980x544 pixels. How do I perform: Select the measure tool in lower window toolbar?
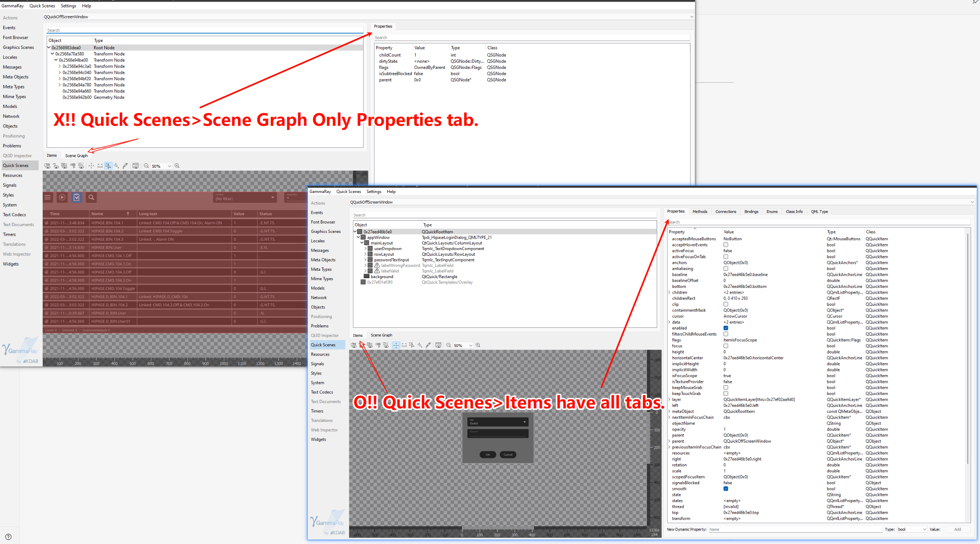pos(404,345)
